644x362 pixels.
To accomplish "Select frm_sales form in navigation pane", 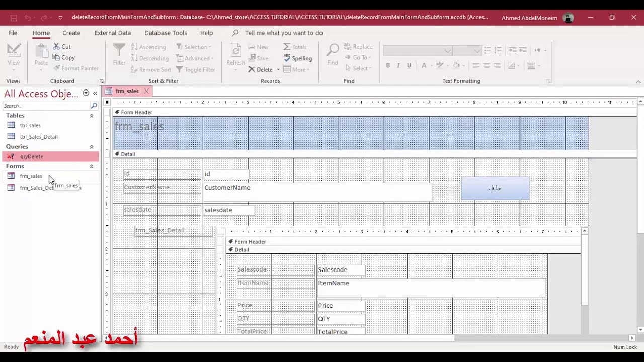I will (x=31, y=176).
